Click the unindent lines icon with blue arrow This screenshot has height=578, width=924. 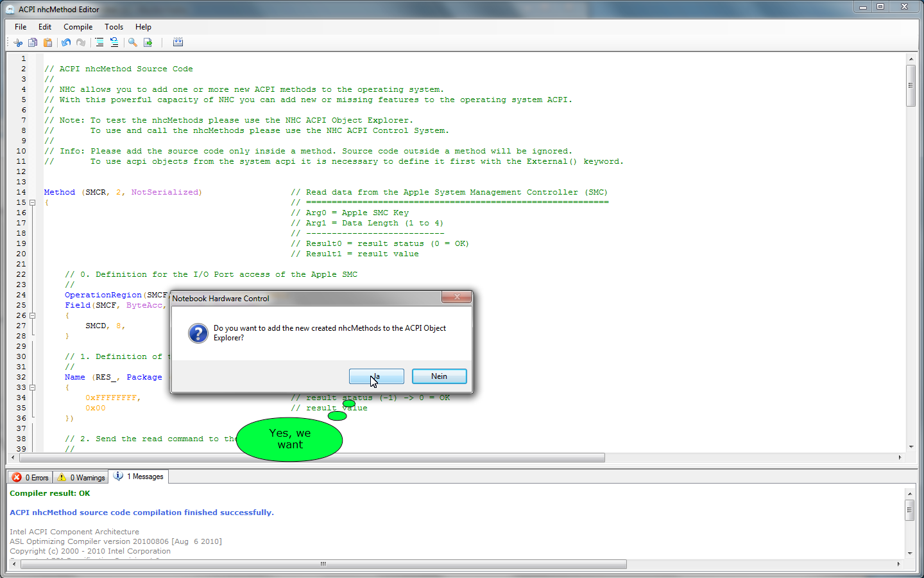114,42
